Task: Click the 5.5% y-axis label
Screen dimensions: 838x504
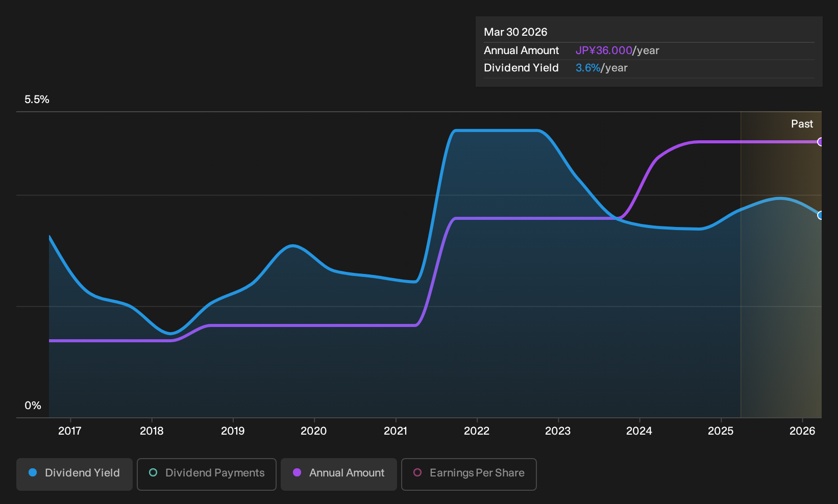Action: pyautogui.click(x=37, y=99)
